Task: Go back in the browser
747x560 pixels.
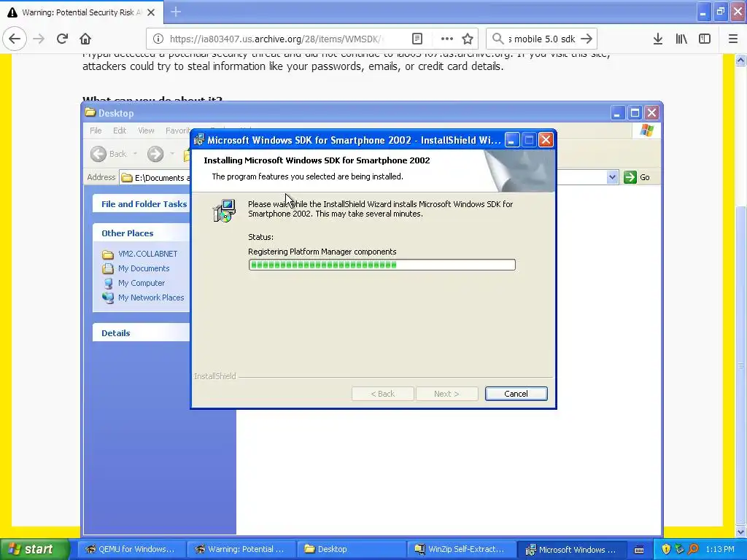Action: [x=15, y=39]
